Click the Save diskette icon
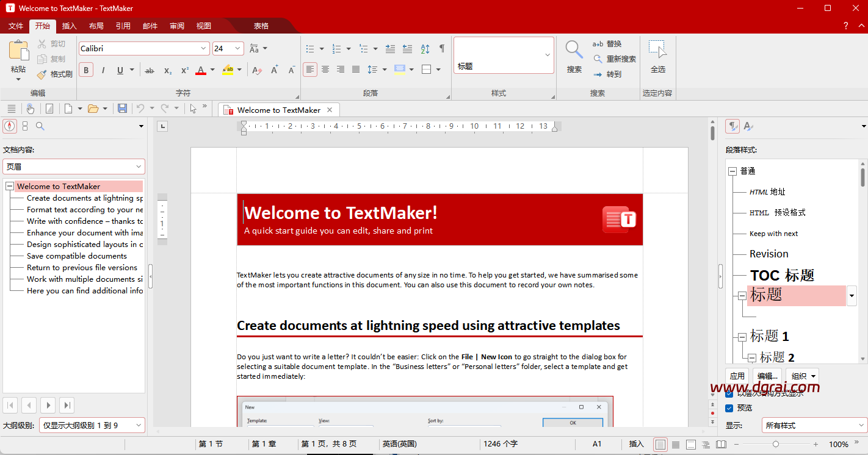Image resolution: width=868 pixels, height=455 pixels. click(x=122, y=109)
